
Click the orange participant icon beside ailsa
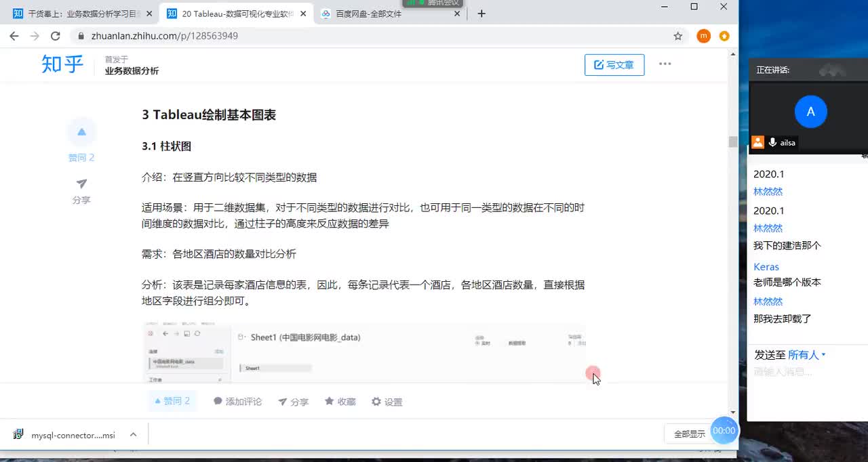click(757, 142)
